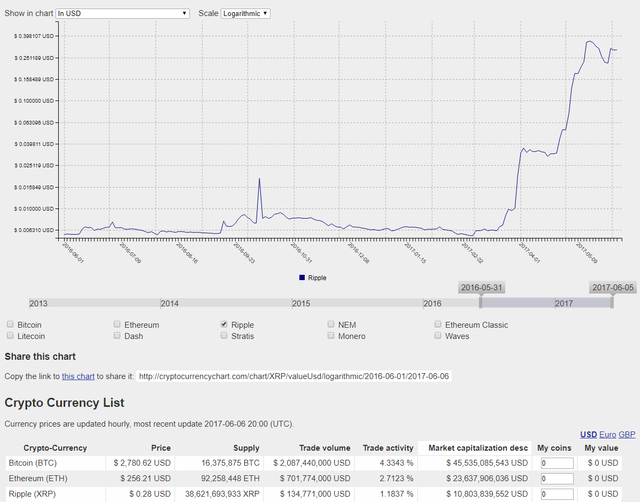640x502 pixels.
Task: Open the 'Show in chart' currency dropdown
Action: pos(122,13)
